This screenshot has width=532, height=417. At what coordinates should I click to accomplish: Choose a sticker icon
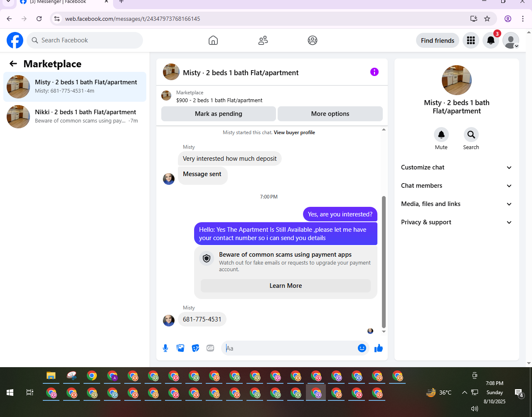[195, 348]
